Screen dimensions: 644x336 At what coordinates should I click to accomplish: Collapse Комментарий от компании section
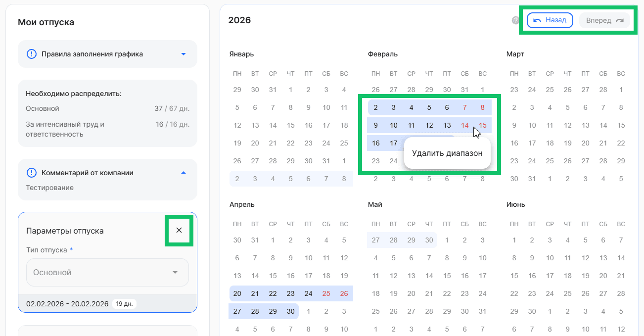pyautogui.click(x=184, y=173)
